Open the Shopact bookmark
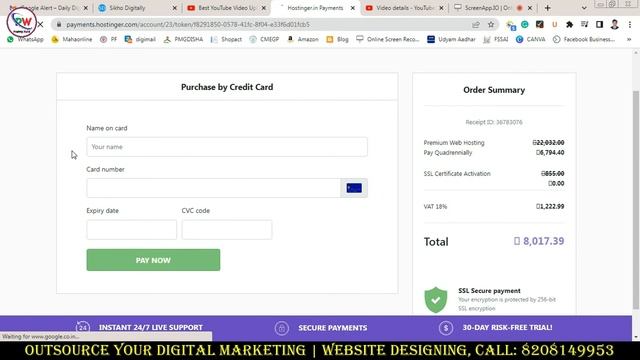Screen dimensions: 640x360 tap(226, 39)
